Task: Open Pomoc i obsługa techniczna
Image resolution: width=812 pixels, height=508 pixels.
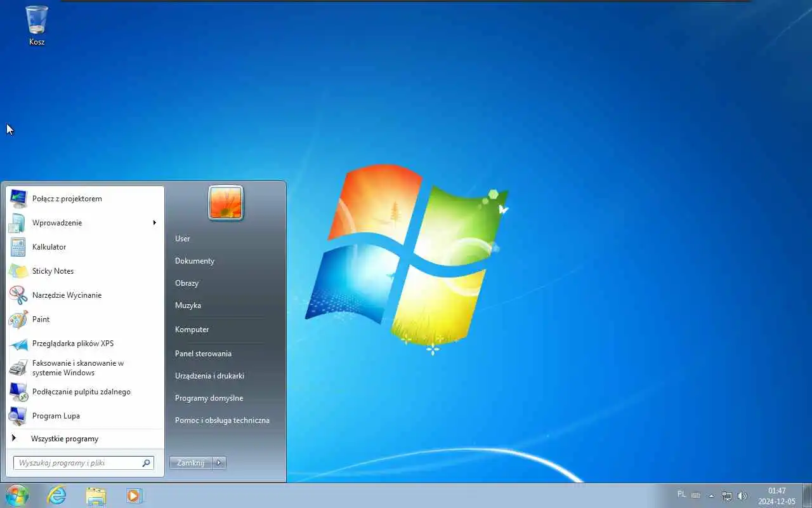Action: coord(222,420)
